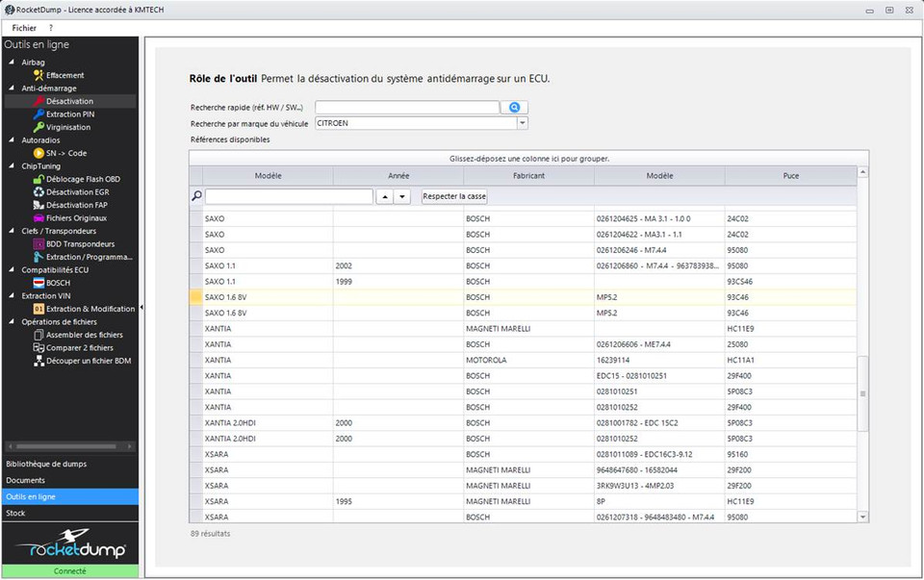The height and width of the screenshot is (580, 924).
Task: Open the vehicle brand dropdown
Action: click(523, 123)
